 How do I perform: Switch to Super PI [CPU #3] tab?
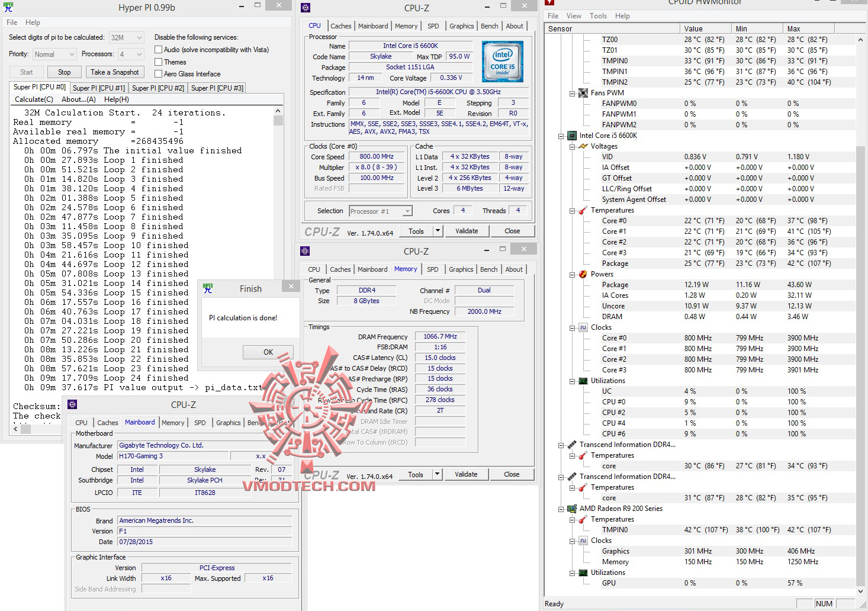tap(217, 88)
